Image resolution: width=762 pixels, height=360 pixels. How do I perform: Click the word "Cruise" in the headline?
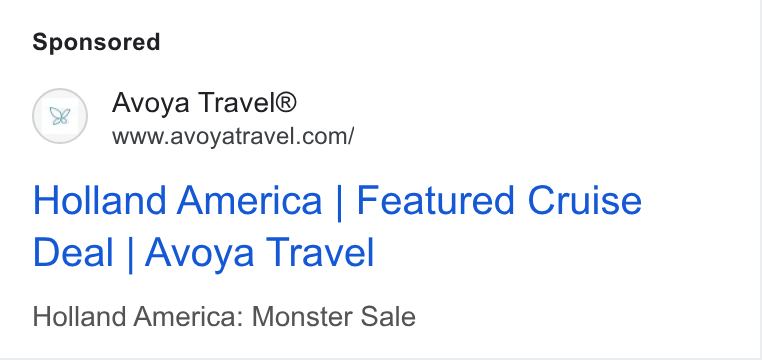pyautogui.click(x=585, y=200)
